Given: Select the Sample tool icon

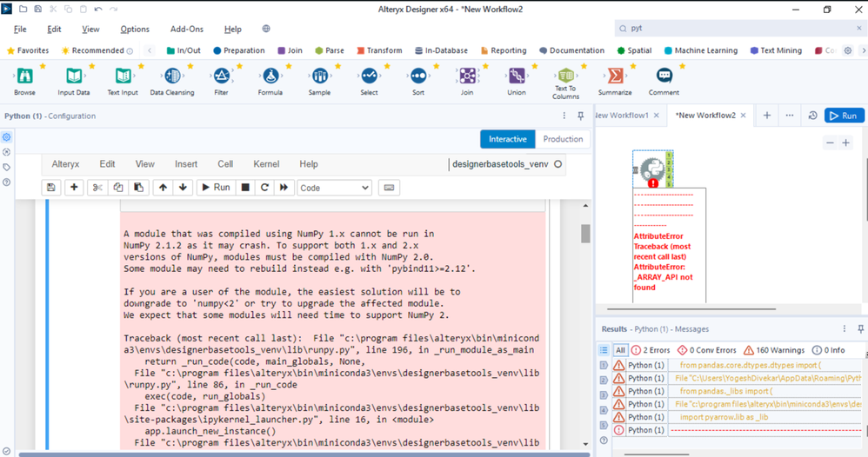Looking at the screenshot, I should 320,76.
